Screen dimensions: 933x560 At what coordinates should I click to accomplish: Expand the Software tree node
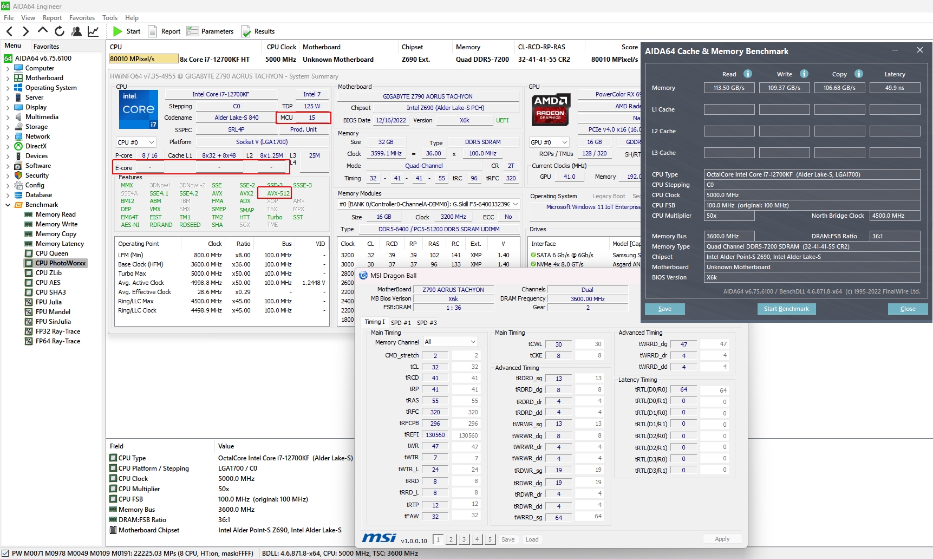pos(8,166)
